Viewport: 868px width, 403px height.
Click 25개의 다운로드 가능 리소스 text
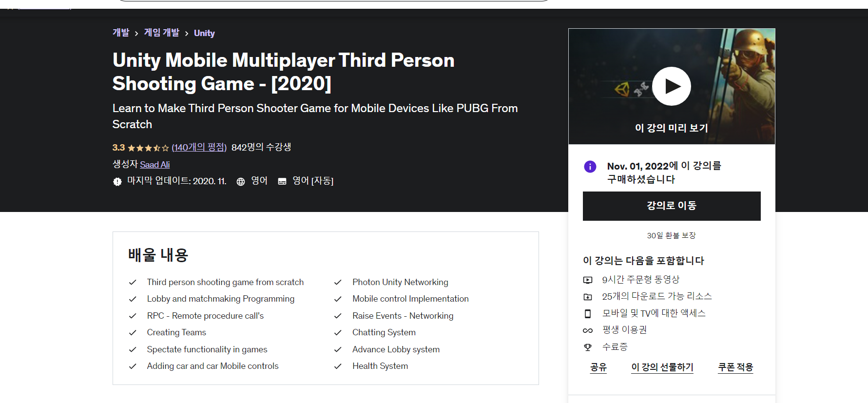pyautogui.click(x=657, y=296)
